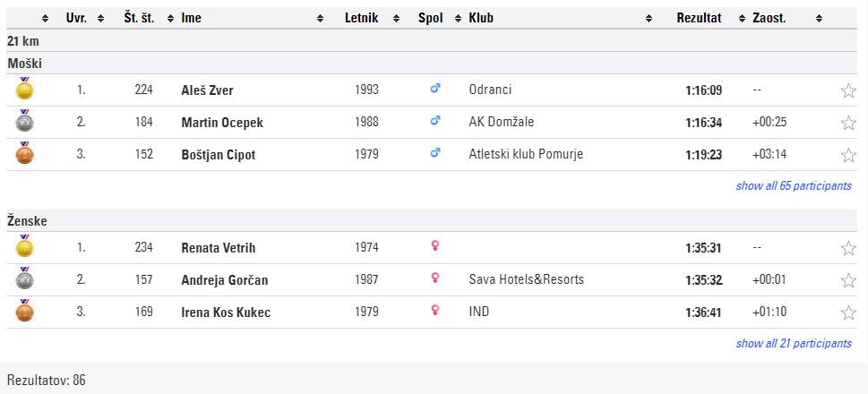Click gold medal icon beside Aleš Zver

click(24, 89)
